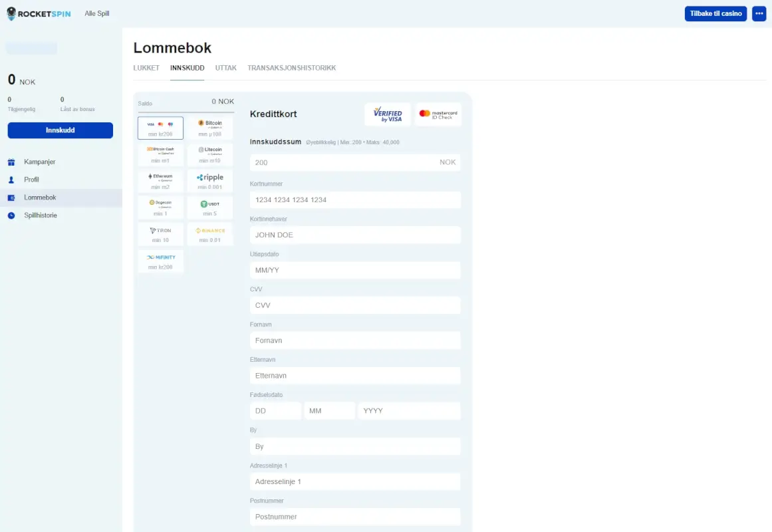Select the TRON payment option
This screenshot has height=532, width=772.
(x=160, y=234)
